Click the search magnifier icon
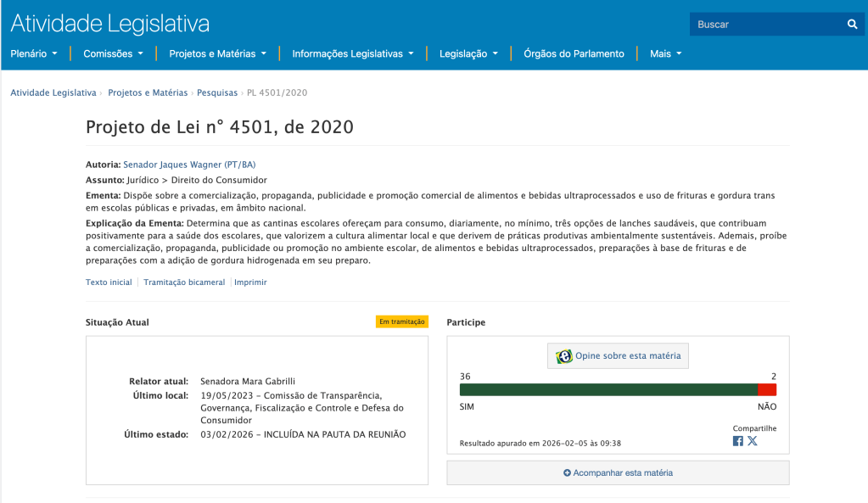 click(x=852, y=25)
